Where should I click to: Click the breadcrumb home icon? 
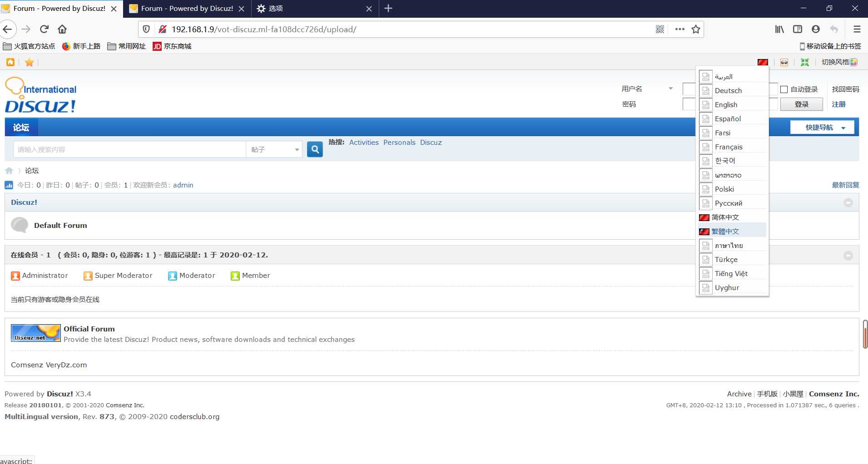pyautogui.click(x=9, y=171)
